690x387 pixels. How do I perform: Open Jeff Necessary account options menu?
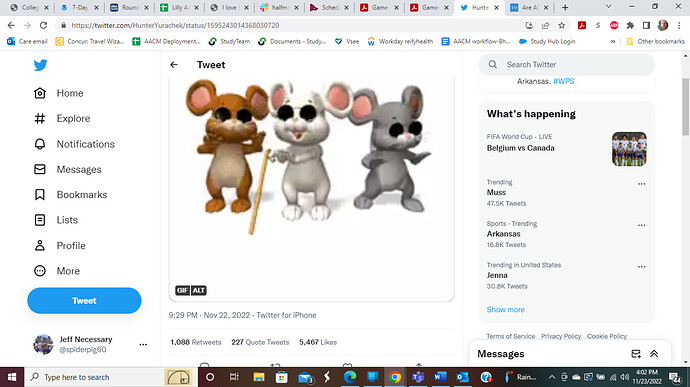[143, 344]
